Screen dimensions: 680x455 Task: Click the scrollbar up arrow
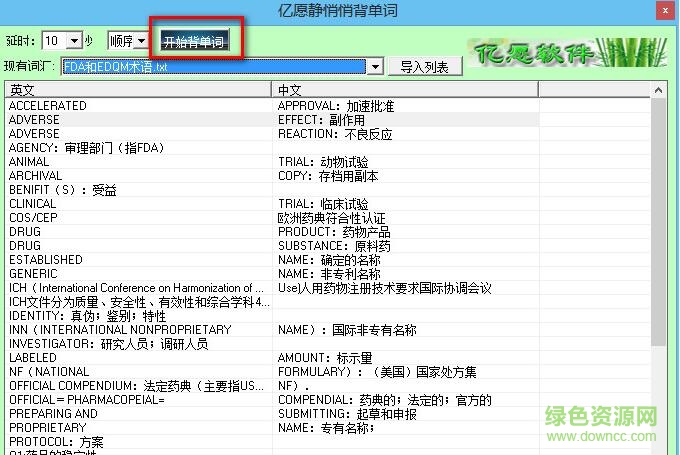click(x=658, y=90)
